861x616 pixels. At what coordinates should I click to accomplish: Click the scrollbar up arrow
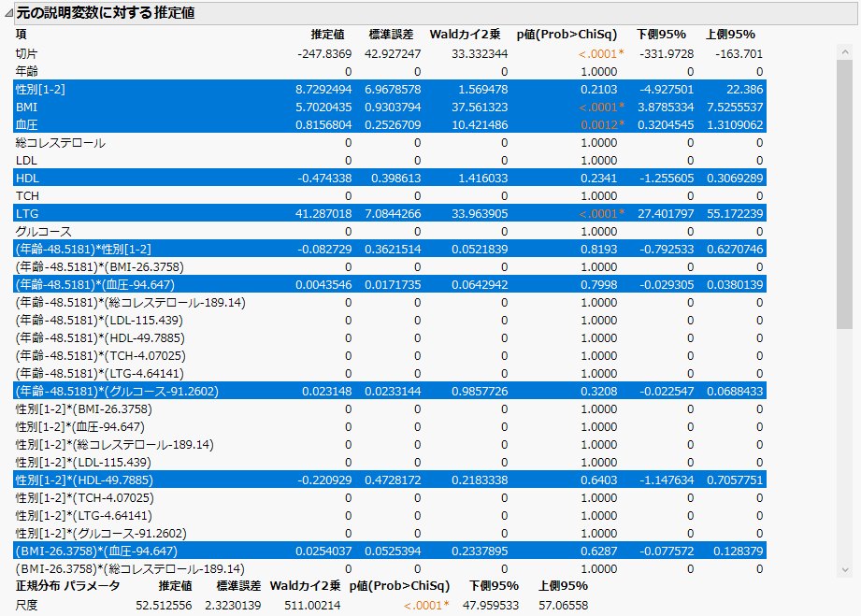coord(844,52)
